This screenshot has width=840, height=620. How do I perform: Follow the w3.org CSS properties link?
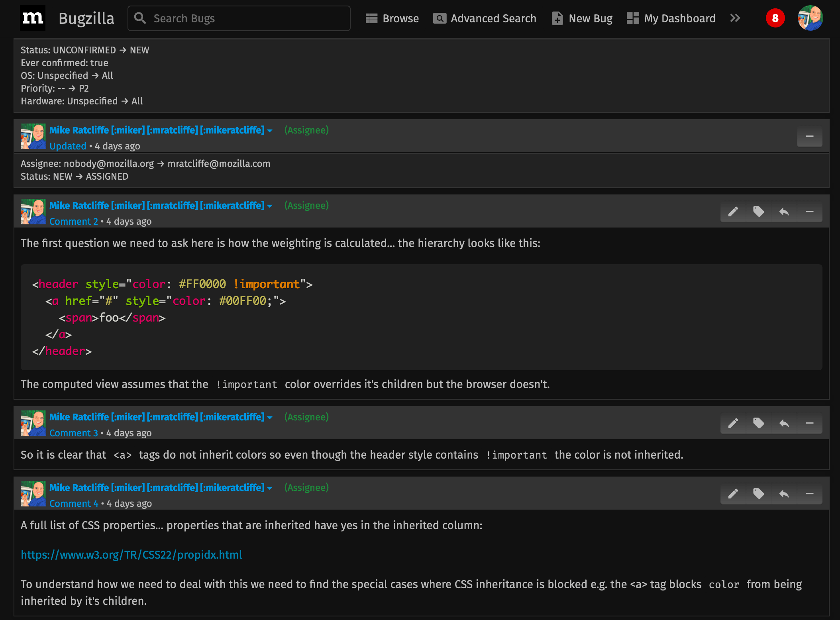(x=131, y=555)
